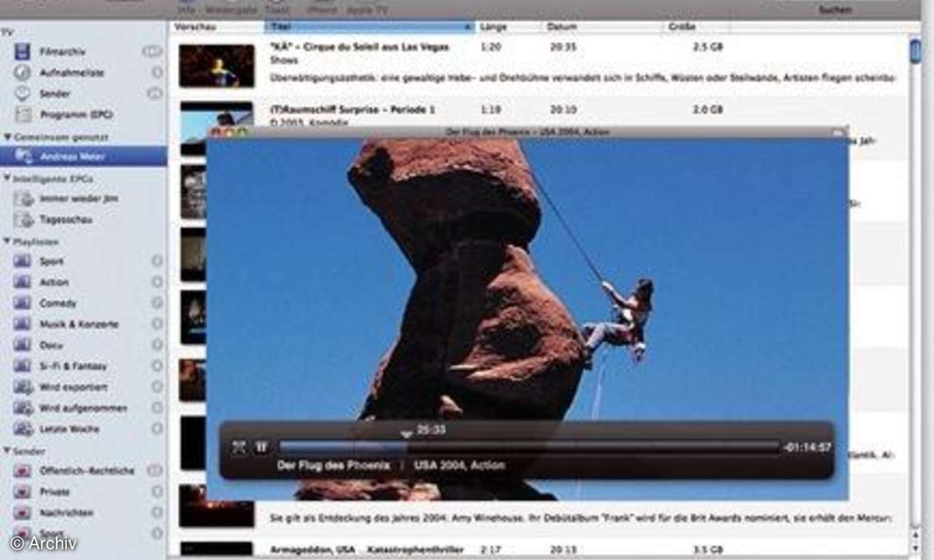The image size is (934, 560).
Task: Collapse the Gemeinsam genutzt section
Action: [7, 137]
